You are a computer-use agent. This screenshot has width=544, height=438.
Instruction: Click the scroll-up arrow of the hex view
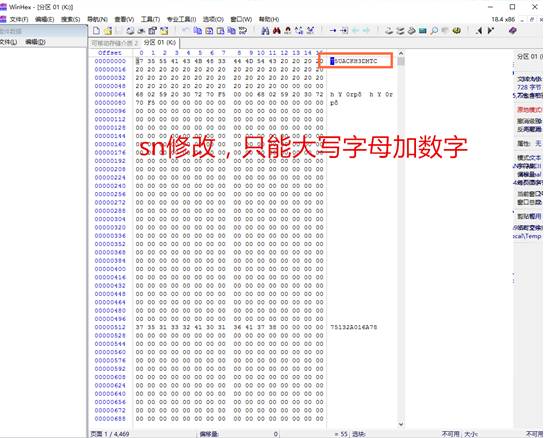click(x=401, y=53)
